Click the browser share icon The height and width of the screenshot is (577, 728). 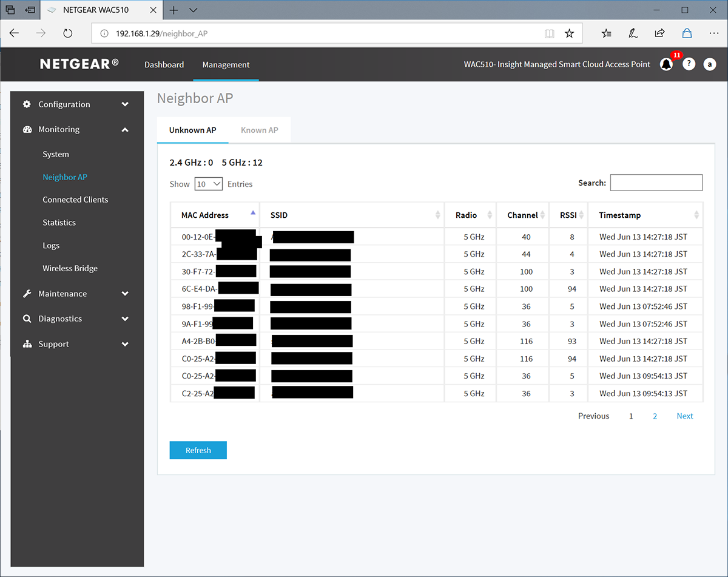tap(659, 34)
